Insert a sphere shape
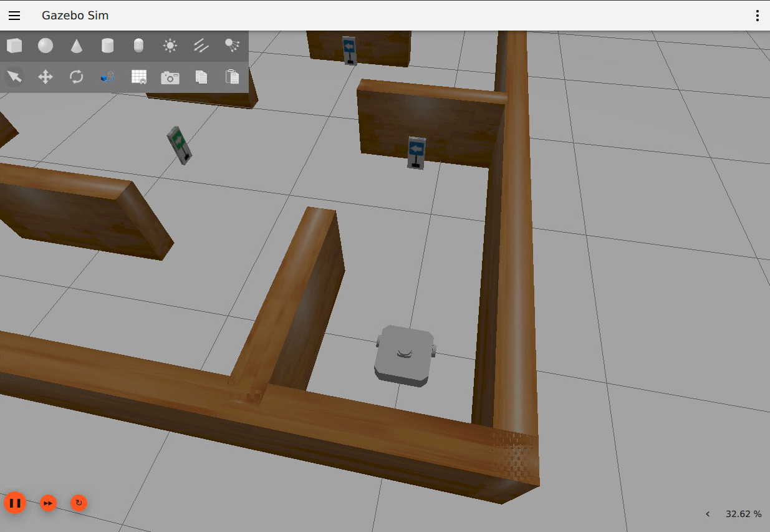Screen dimensions: 770x532 (45, 46)
